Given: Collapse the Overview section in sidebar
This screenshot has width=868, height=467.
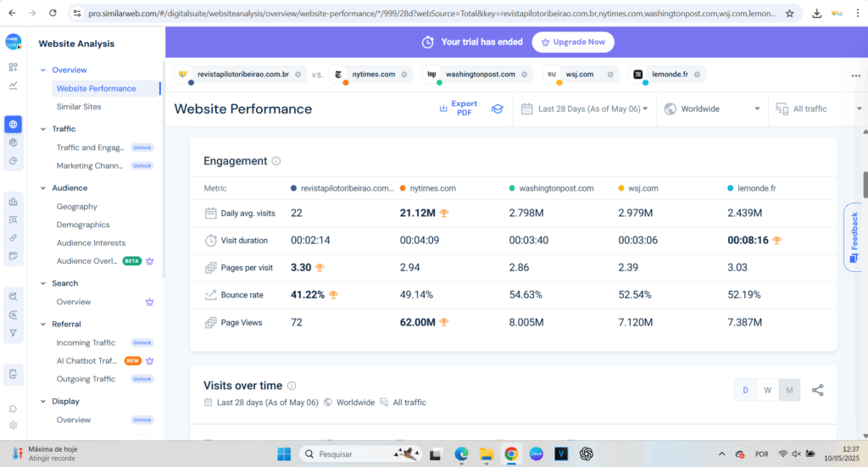Looking at the screenshot, I should click(x=43, y=70).
